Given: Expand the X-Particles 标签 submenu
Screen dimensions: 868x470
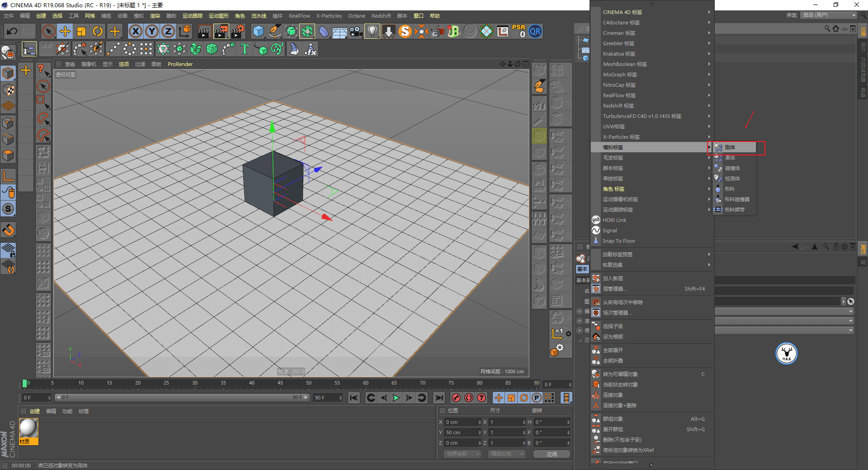Looking at the screenshot, I should coord(652,137).
